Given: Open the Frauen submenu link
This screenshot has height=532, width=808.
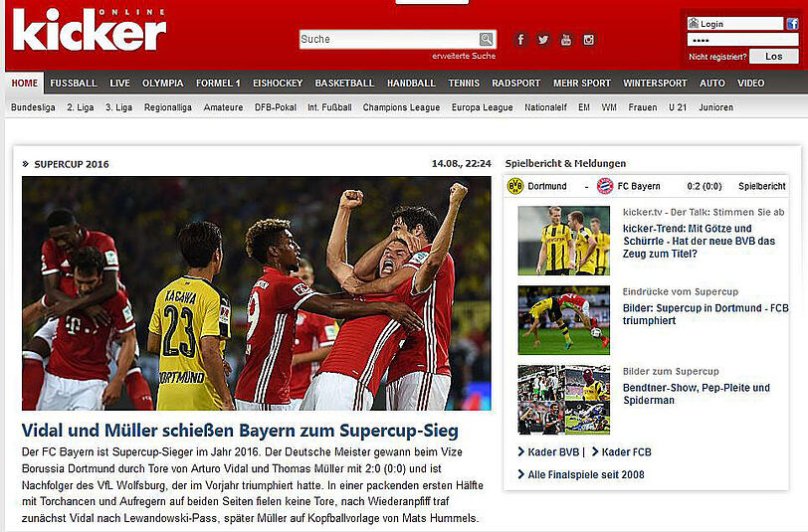Looking at the screenshot, I should [643, 107].
